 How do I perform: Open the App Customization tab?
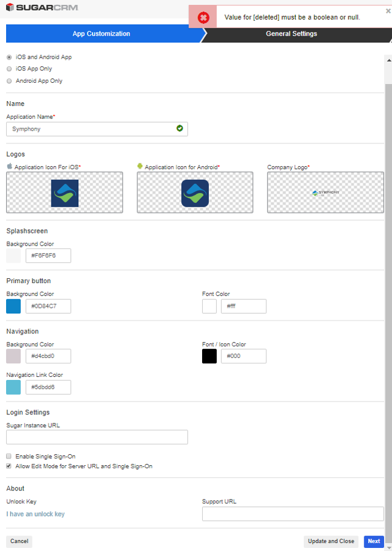(x=101, y=34)
